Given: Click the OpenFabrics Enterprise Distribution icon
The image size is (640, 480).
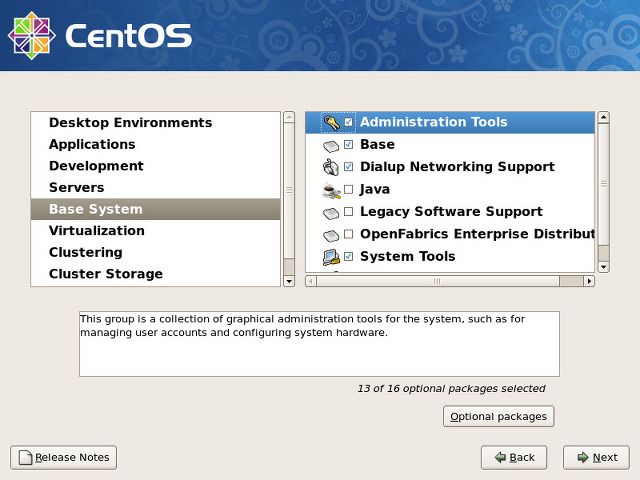Looking at the screenshot, I should 331,236.
